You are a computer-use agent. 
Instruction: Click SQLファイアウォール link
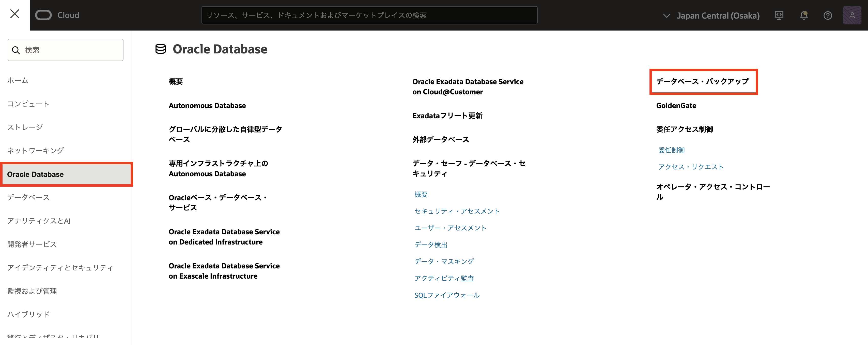[x=446, y=295]
